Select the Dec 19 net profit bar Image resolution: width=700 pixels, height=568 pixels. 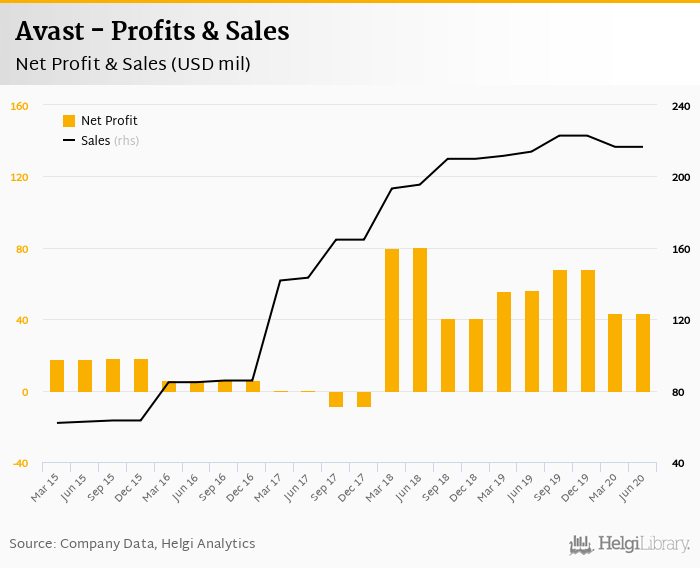click(x=588, y=330)
